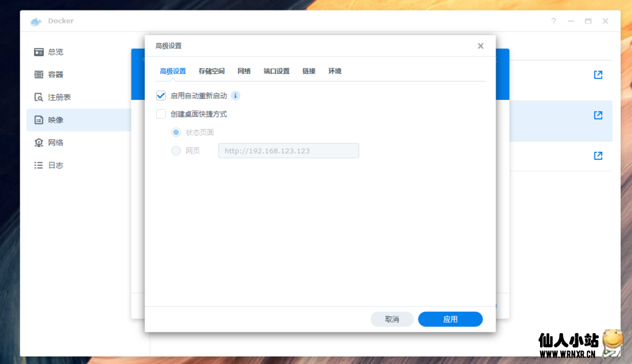Open the 总览 overview sidebar icon

coord(39,52)
